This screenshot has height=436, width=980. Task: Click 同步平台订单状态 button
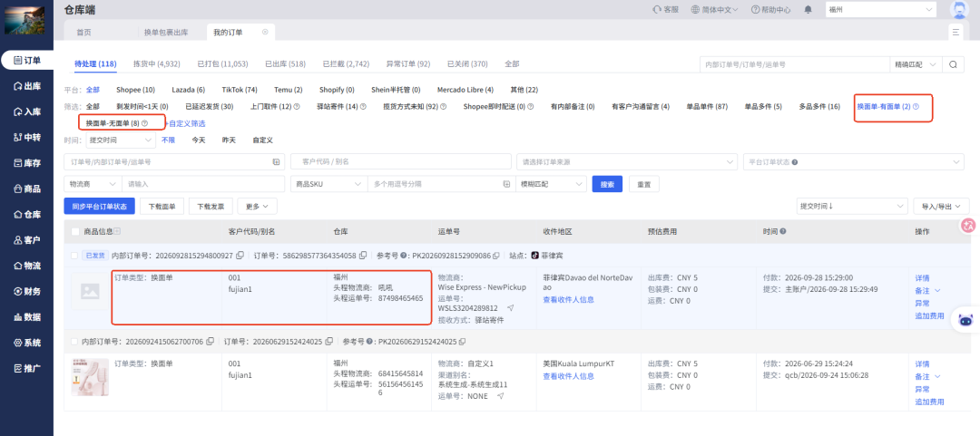pyautogui.click(x=100, y=206)
